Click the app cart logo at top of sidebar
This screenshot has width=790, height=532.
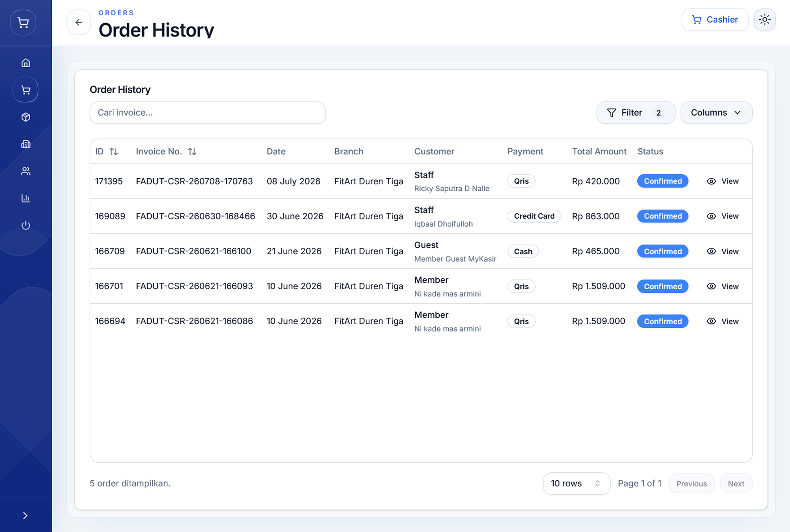click(23, 22)
